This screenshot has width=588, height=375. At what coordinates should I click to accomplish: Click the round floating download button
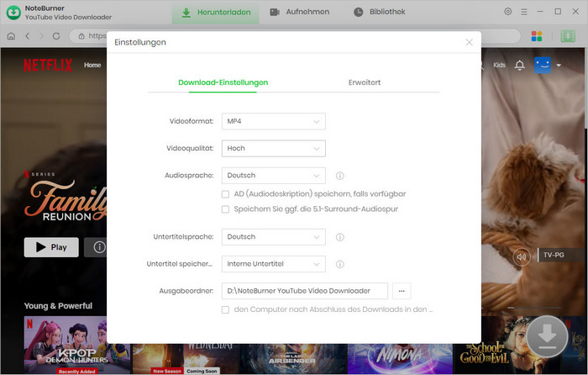[547, 336]
